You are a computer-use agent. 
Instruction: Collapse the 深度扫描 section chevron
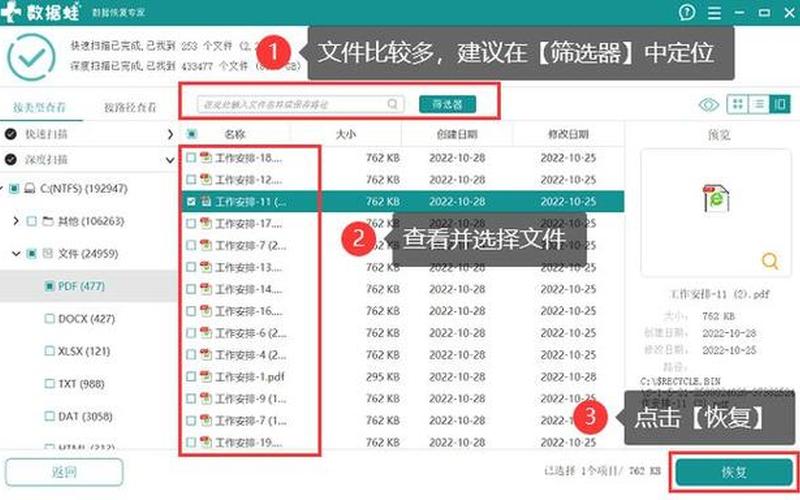click(x=170, y=160)
